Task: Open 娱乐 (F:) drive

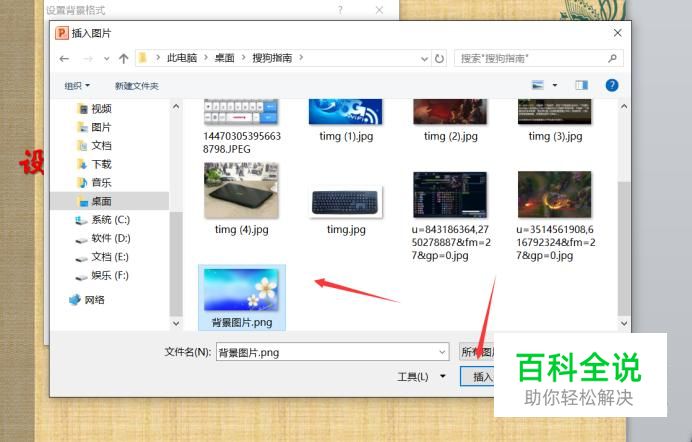Action: [x=102, y=275]
